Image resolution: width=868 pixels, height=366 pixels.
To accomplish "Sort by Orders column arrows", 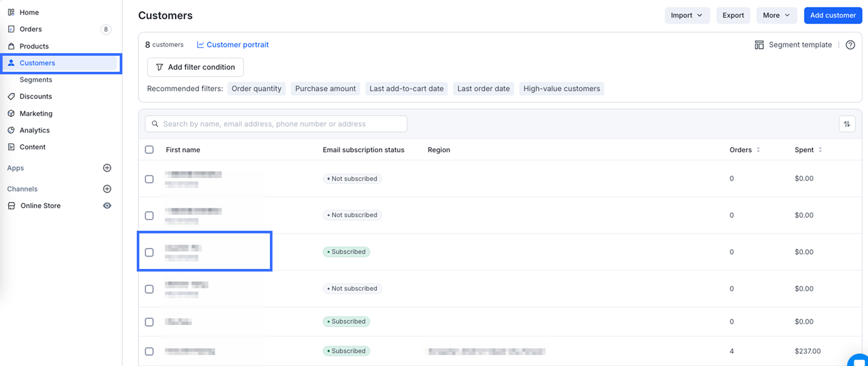I will pos(758,150).
